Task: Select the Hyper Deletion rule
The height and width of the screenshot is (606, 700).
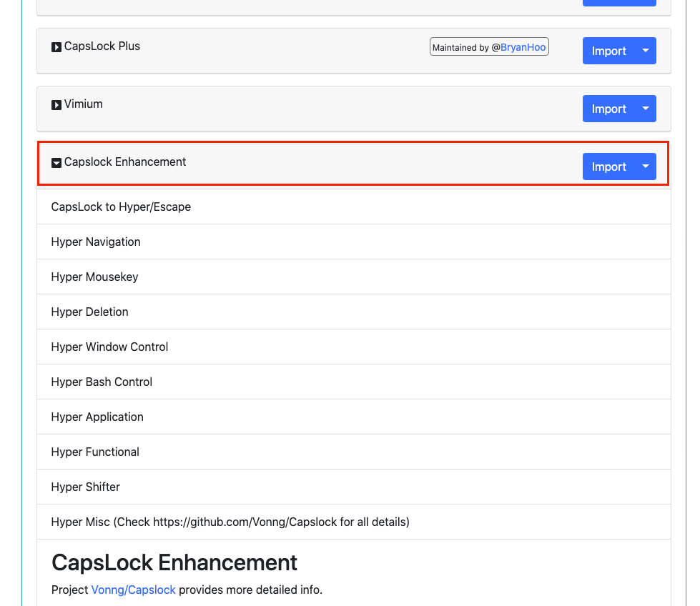Action: coord(353,312)
